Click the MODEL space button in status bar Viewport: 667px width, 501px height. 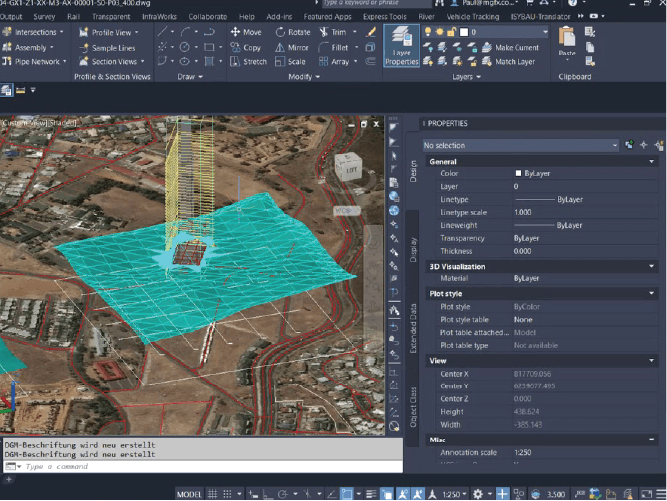(189, 494)
